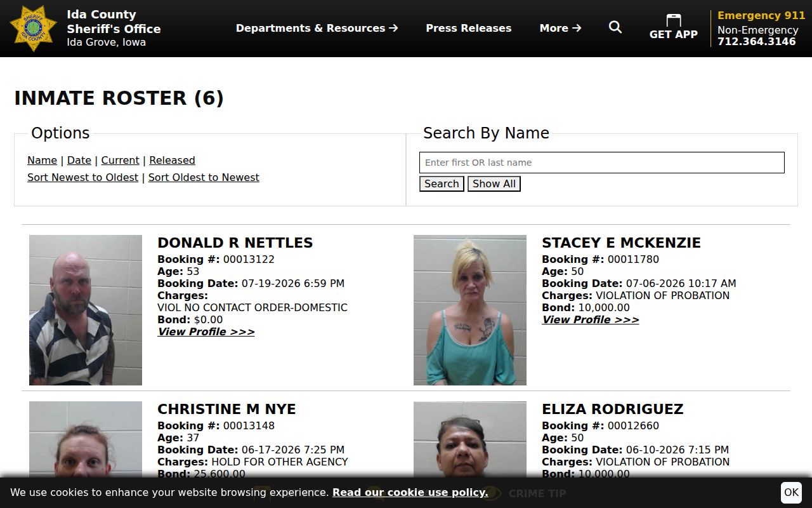Click ELIZA RODRIGUEZ name heading
The width and height of the screenshot is (812, 508).
613,409
